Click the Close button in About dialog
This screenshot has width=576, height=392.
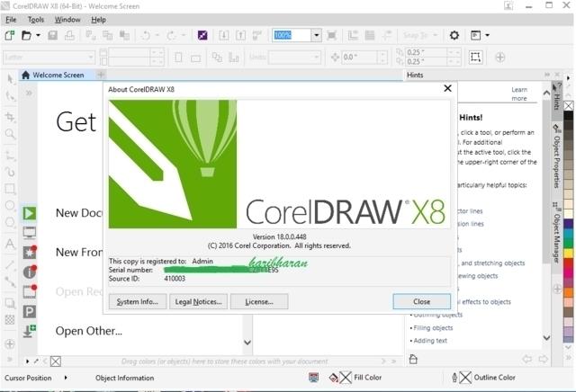point(422,302)
